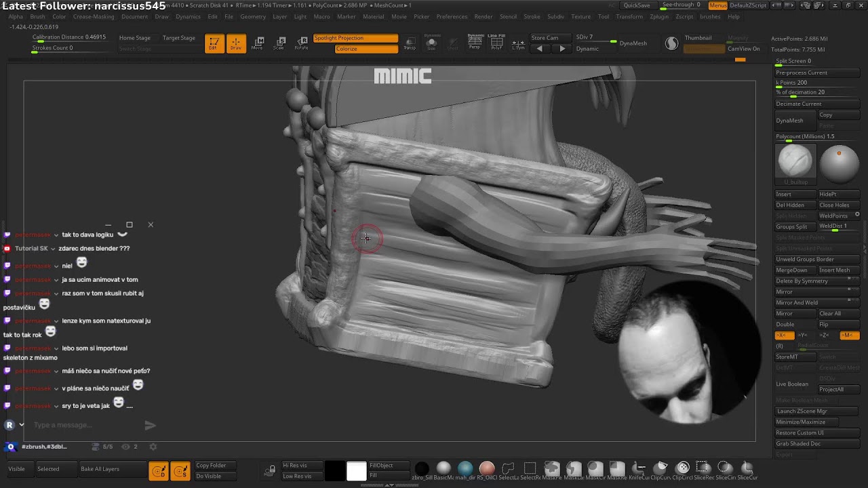Open the Preferences menu
The height and width of the screenshot is (488, 868).
[x=452, y=16]
